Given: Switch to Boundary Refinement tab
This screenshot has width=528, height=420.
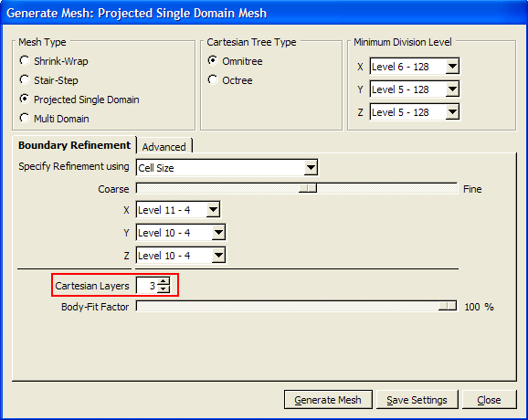Looking at the screenshot, I should coord(74,145).
